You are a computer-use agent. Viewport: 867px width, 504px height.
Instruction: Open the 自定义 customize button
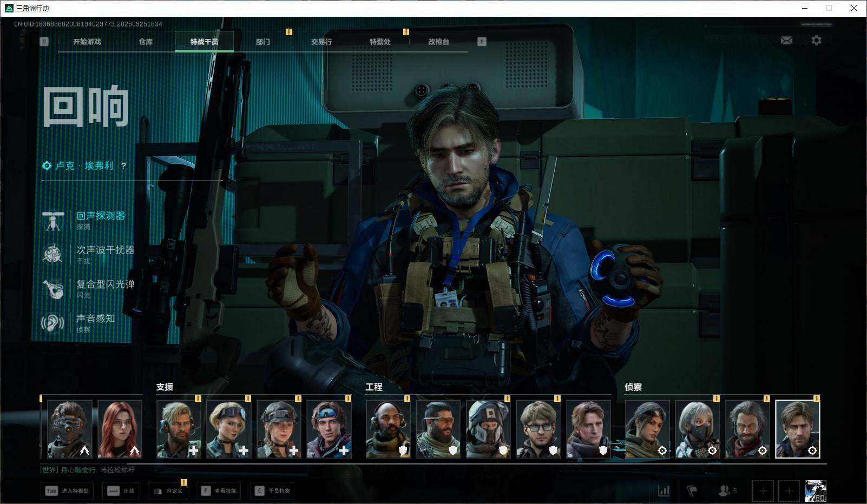click(168, 491)
